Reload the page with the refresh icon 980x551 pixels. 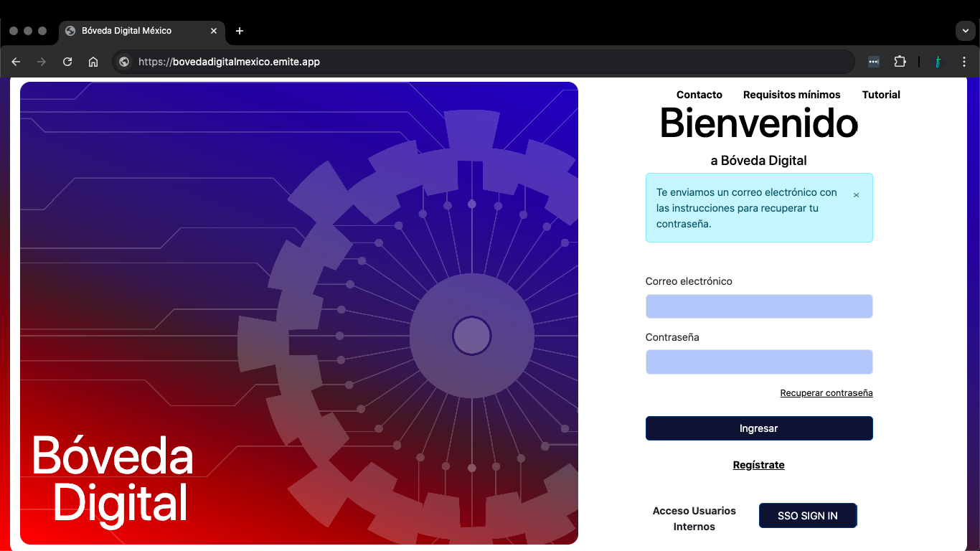point(67,62)
